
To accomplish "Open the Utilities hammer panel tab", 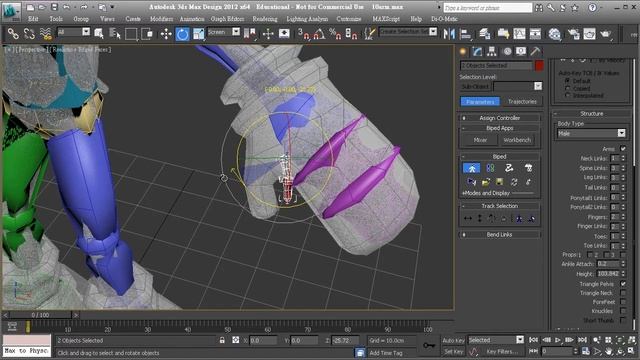I will click(536, 51).
